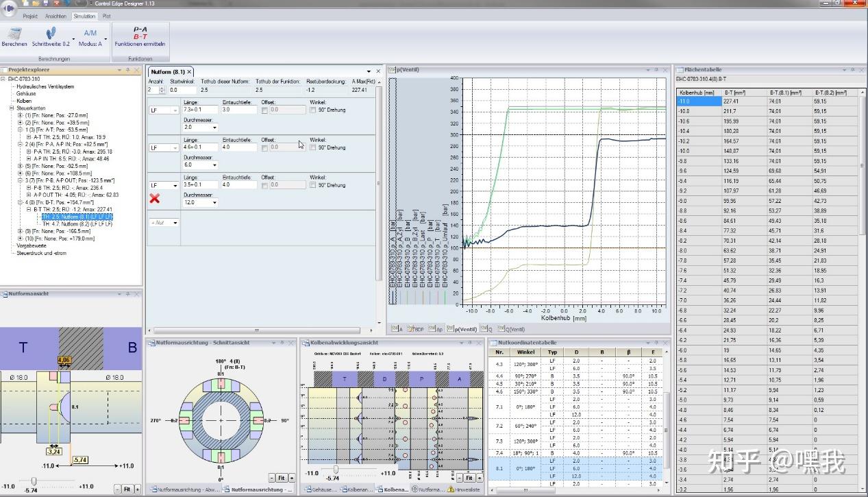Delete third groove row with red X
The width and height of the screenshot is (868, 497).
155,198
